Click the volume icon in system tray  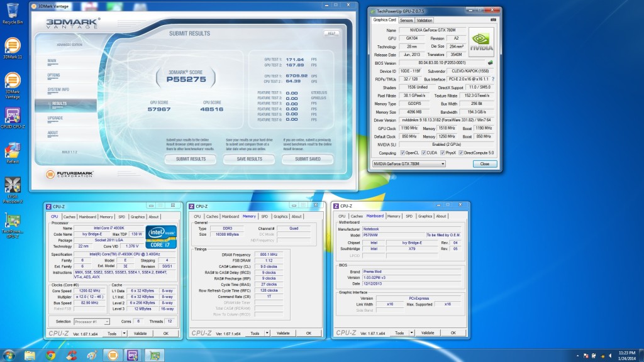(610, 356)
